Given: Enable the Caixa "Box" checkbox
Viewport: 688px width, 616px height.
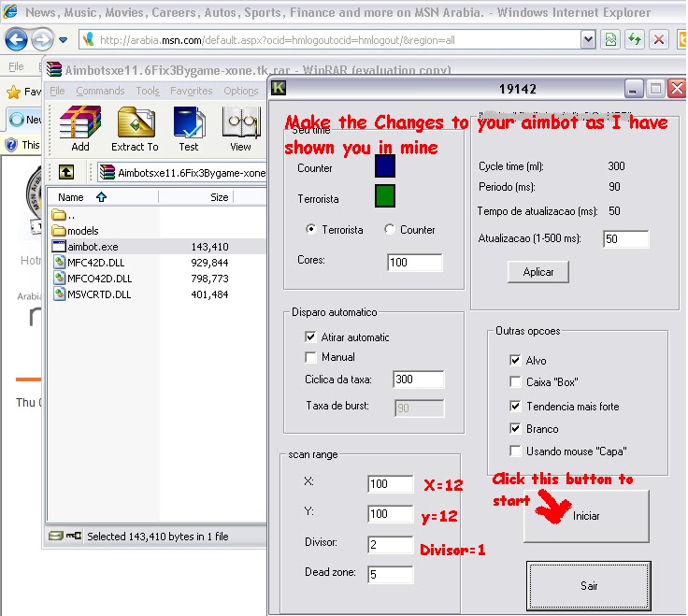Looking at the screenshot, I should [x=515, y=381].
